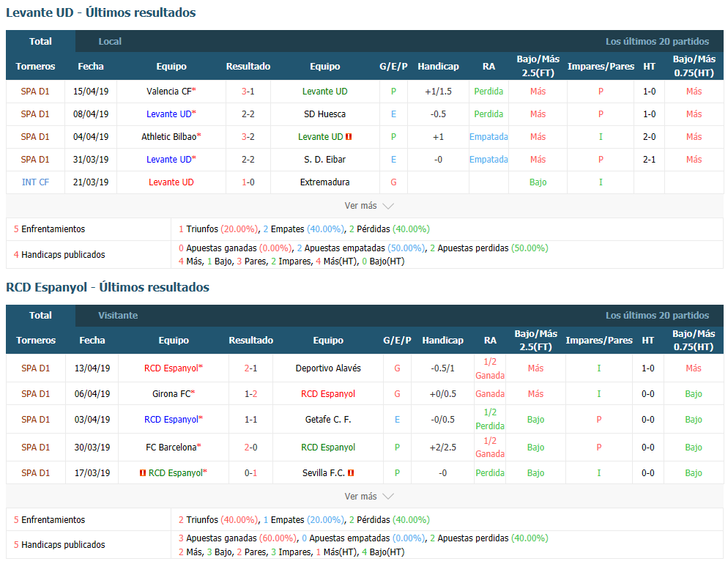Open the S. D. Eibar team link
Screen dimensions: 728x564
point(324,160)
